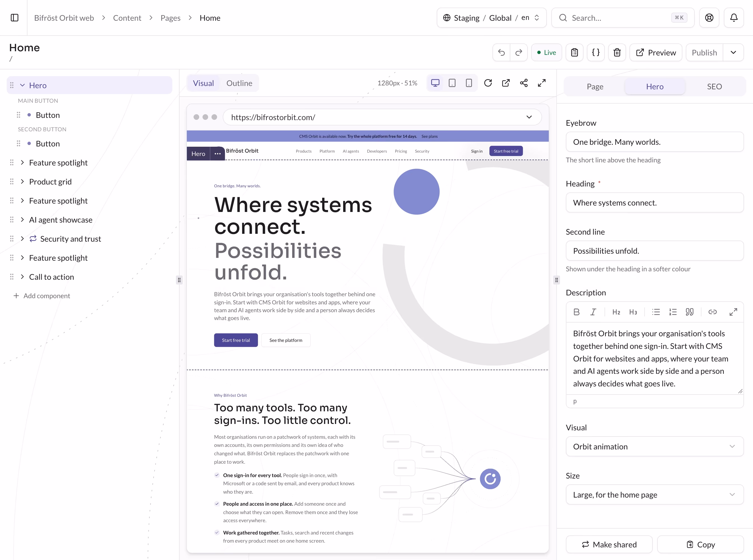Screen dimensions: 753x560
Task: Insert bulleted list in Description
Action: [x=656, y=312]
